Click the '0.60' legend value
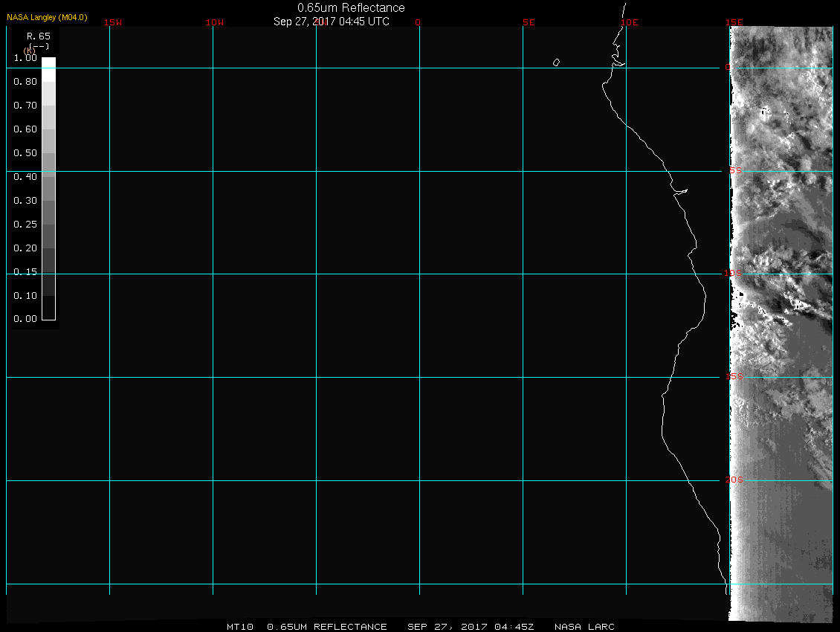Image resolution: width=840 pixels, height=632 pixels. click(x=25, y=129)
